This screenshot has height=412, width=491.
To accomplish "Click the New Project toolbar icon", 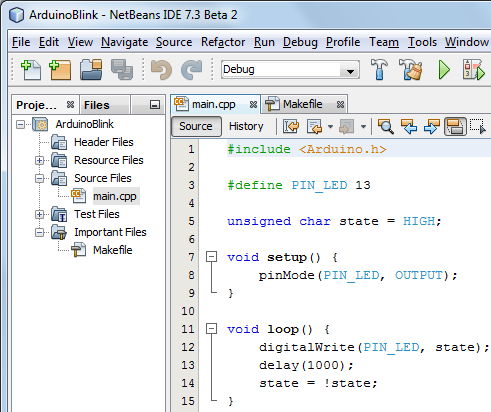I will click(60, 70).
